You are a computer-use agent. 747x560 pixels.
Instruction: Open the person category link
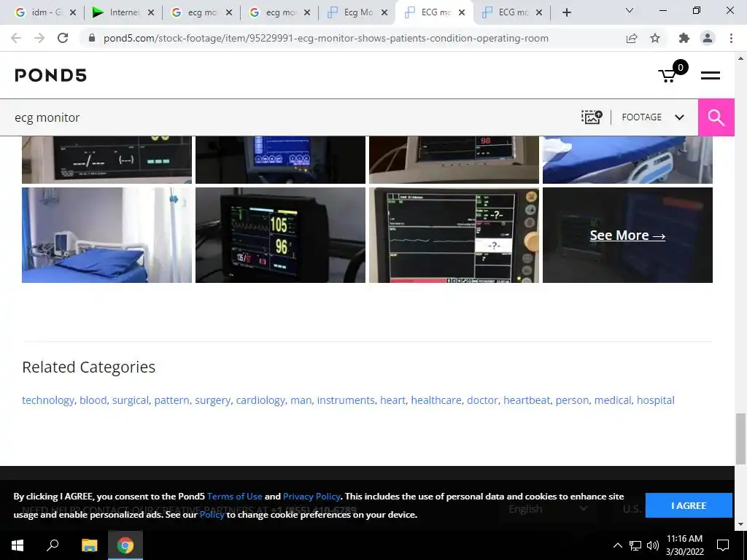pos(572,400)
